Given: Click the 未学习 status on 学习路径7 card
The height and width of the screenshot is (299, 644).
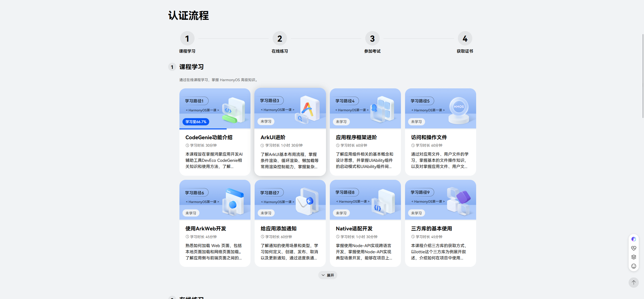Looking at the screenshot, I should click(x=266, y=213).
